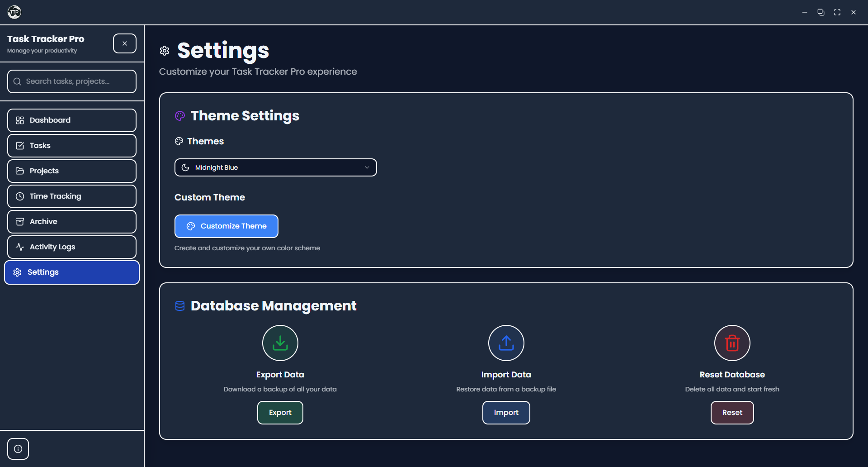
Task: Open the Midnight Blue theme dropdown
Action: click(x=276, y=167)
